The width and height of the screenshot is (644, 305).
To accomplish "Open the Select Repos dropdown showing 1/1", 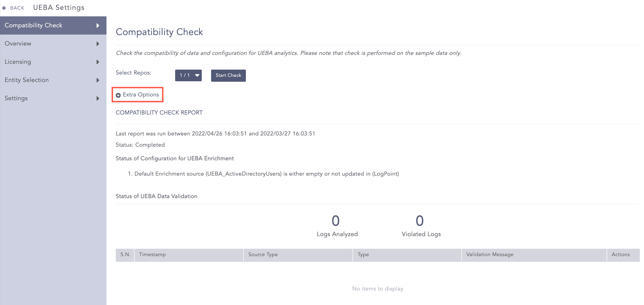I will pyautogui.click(x=188, y=75).
